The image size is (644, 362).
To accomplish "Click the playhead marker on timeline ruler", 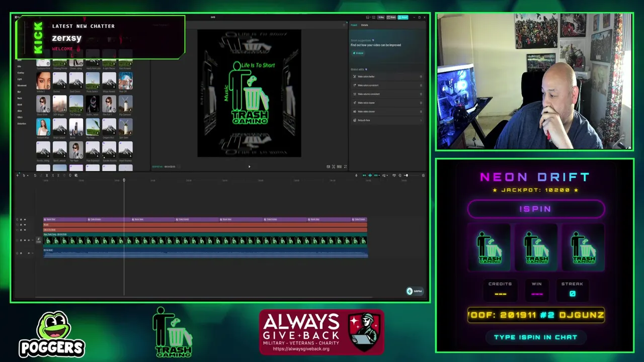I will (124, 180).
